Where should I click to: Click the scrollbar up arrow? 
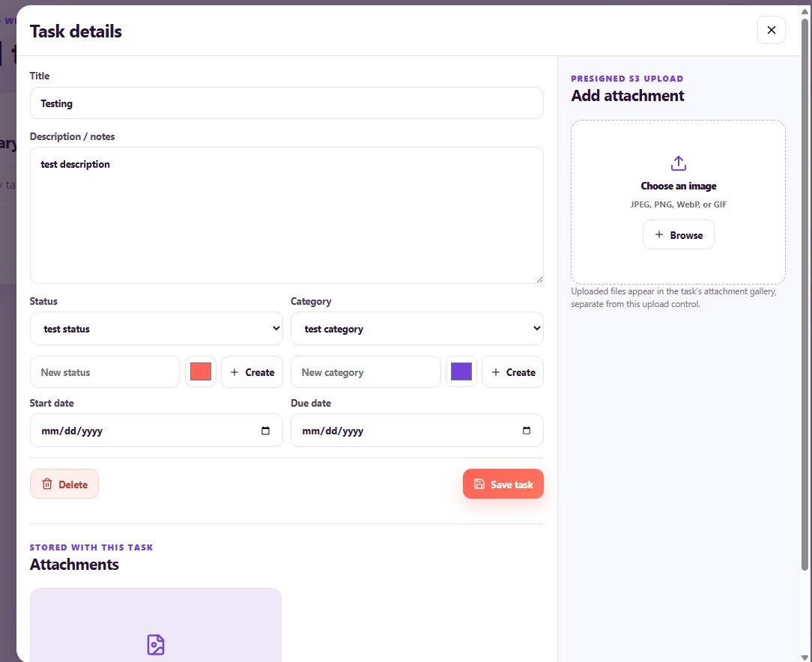805,11
